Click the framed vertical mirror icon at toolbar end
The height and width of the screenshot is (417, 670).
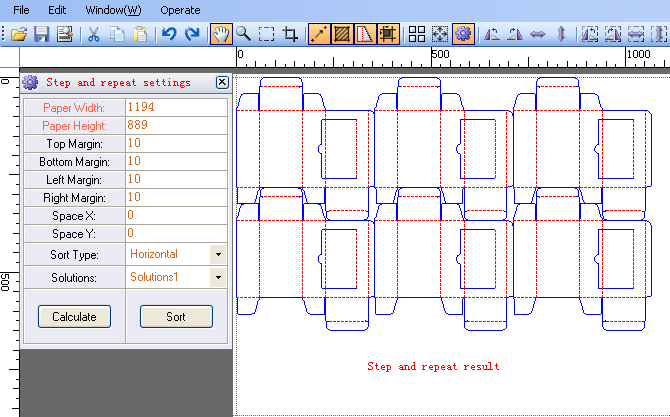tap(659, 34)
